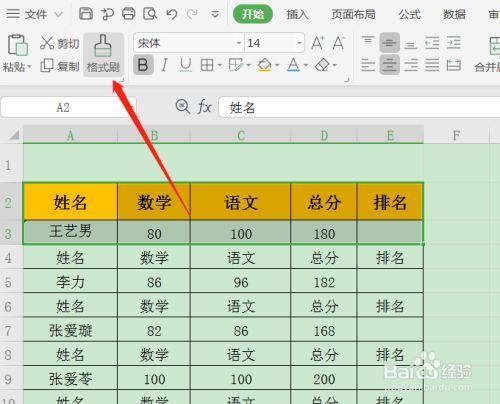Switch to the 插入 ribbon tab
The height and width of the screenshot is (404, 500).
point(297,15)
